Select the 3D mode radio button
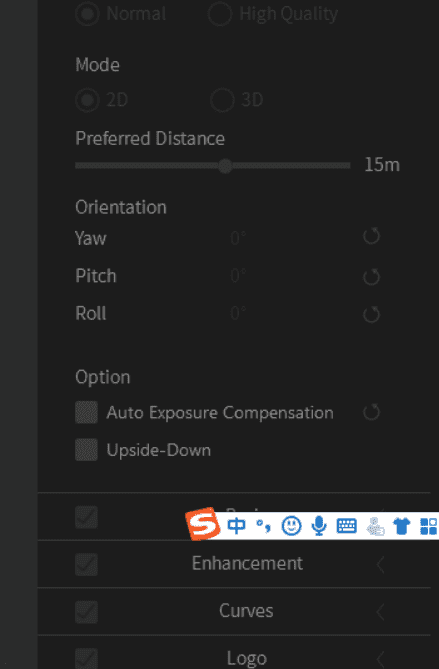Image resolution: width=439 pixels, height=669 pixels. (x=222, y=100)
